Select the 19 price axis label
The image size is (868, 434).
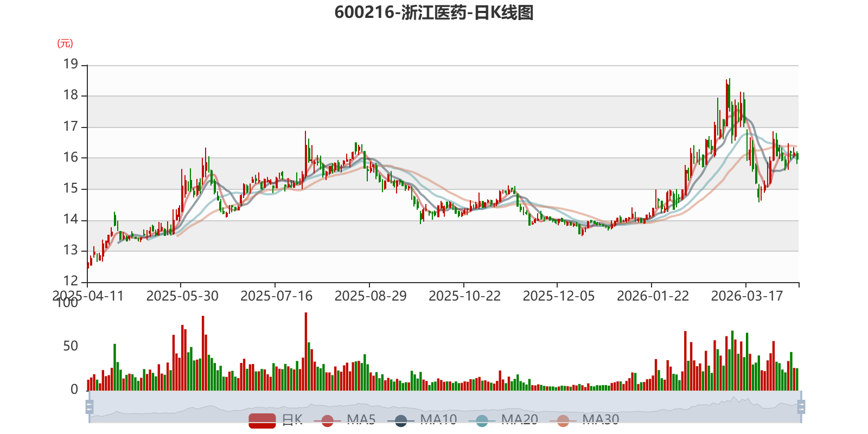(x=71, y=64)
